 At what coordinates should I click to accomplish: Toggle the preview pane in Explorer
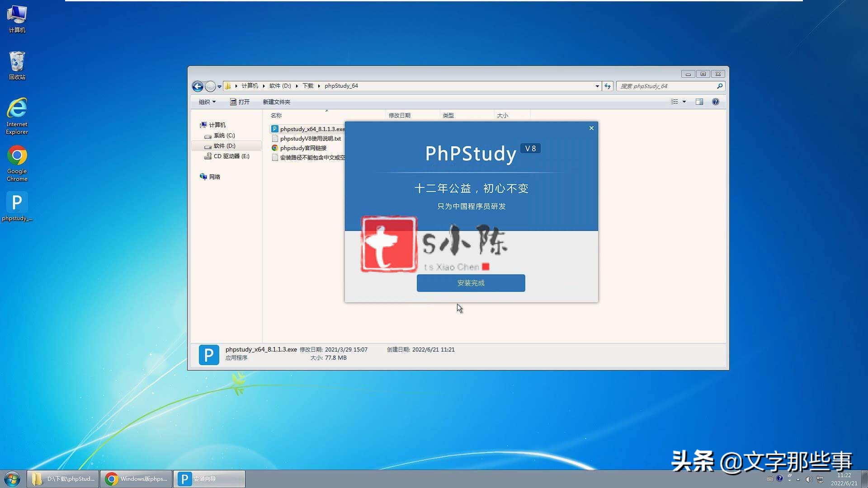[x=699, y=102]
